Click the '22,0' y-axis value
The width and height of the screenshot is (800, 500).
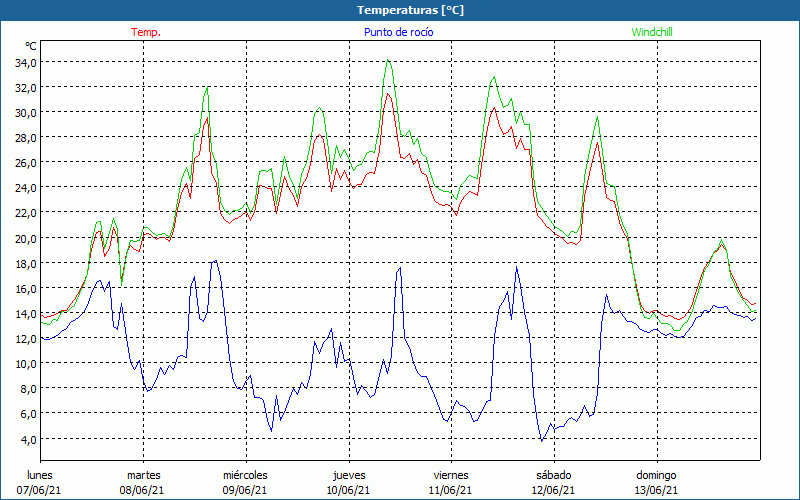[26, 213]
